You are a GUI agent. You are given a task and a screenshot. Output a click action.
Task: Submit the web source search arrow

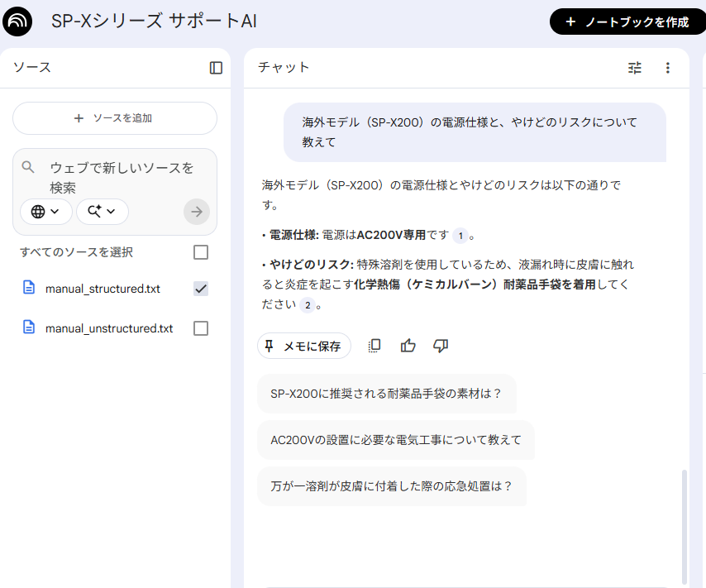(197, 212)
